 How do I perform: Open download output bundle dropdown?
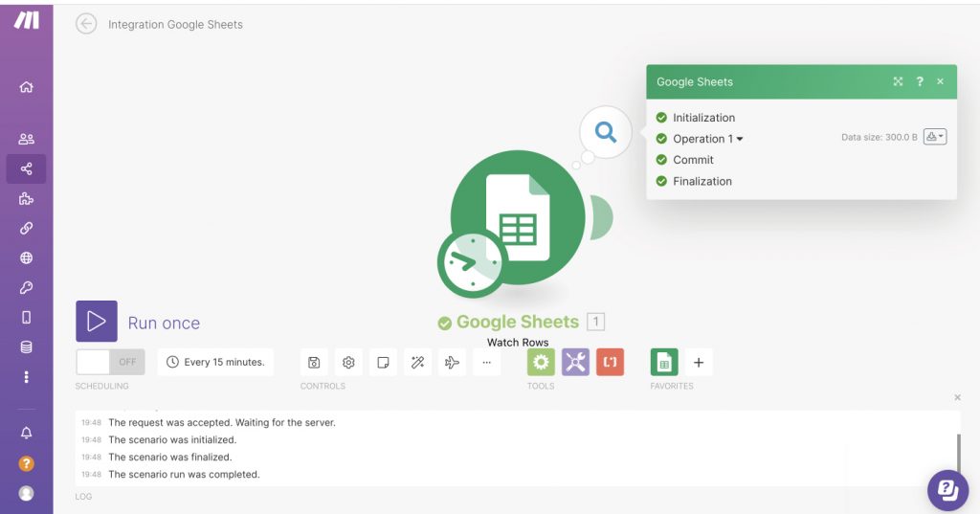click(935, 137)
